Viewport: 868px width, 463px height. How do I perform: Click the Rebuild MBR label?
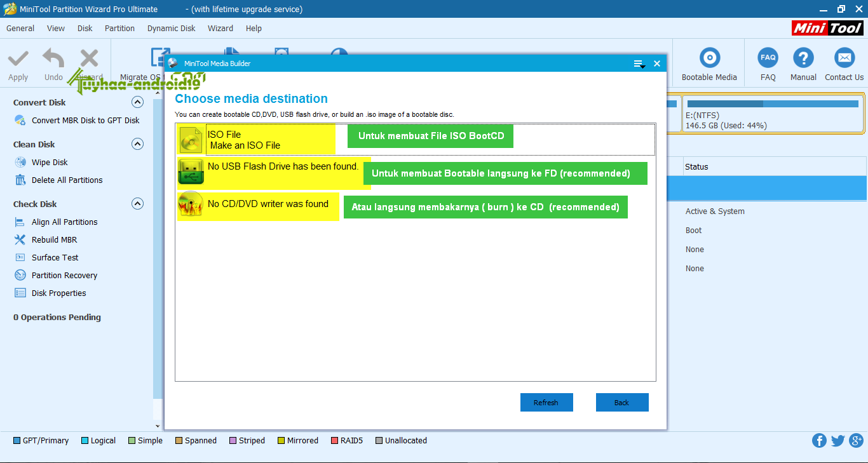55,239
